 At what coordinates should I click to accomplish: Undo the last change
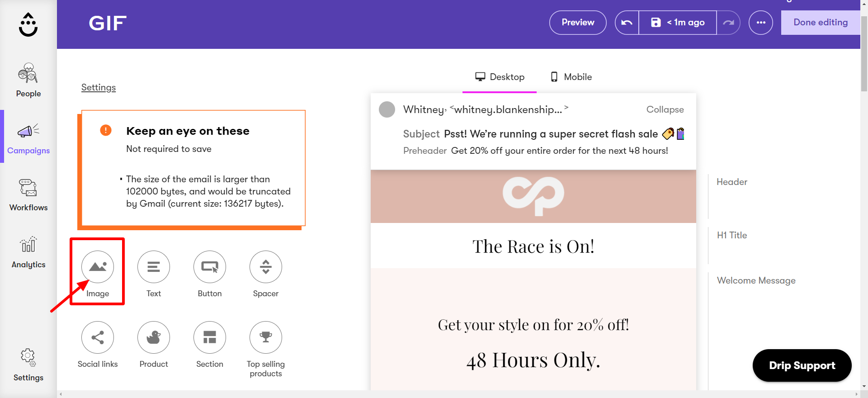[627, 22]
